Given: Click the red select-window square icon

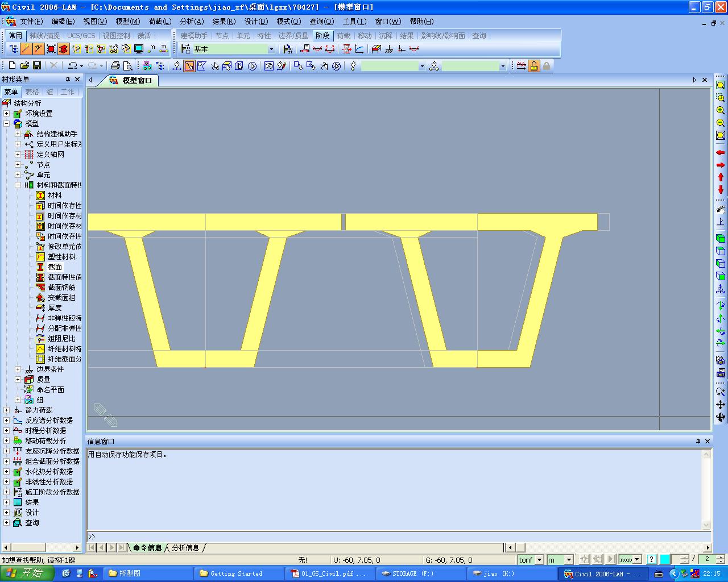Looking at the screenshot, I should point(51,49).
